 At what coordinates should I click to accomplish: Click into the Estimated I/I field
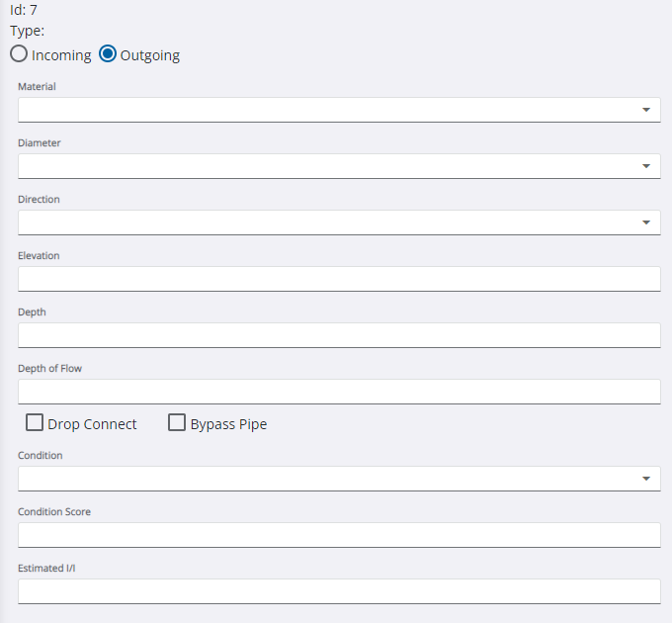[x=339, y=591]
